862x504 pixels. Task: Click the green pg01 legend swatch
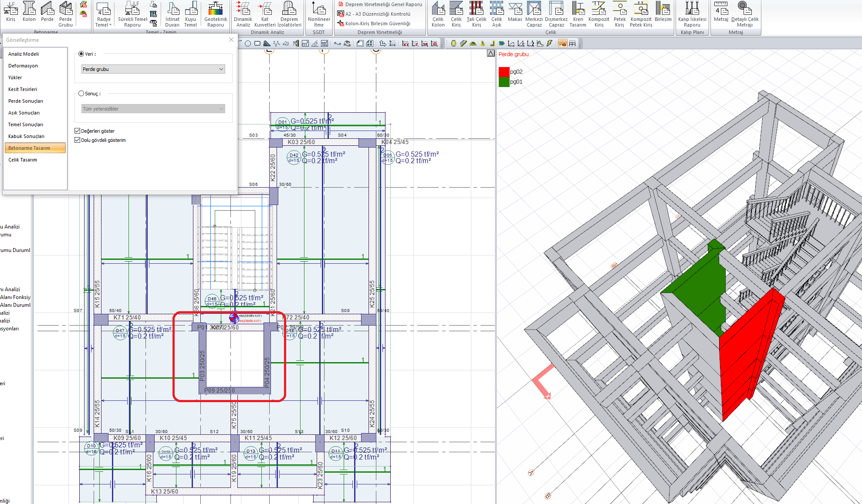[504, 82]
